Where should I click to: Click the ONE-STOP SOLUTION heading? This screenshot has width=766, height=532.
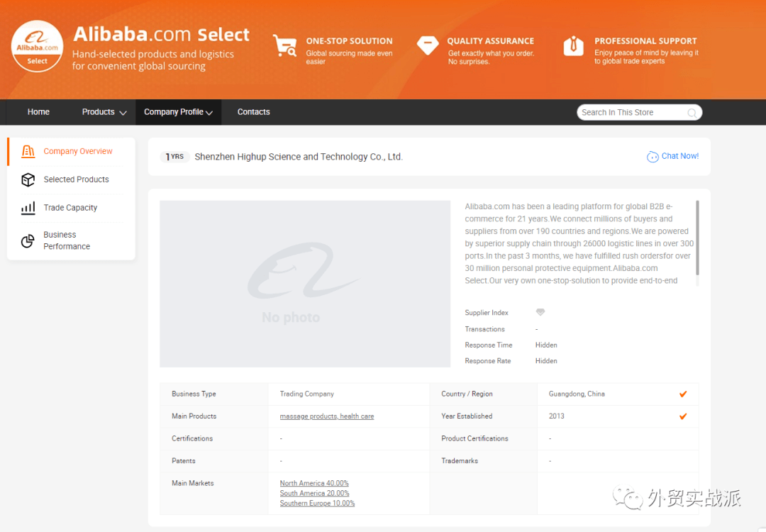coord(349,41)
